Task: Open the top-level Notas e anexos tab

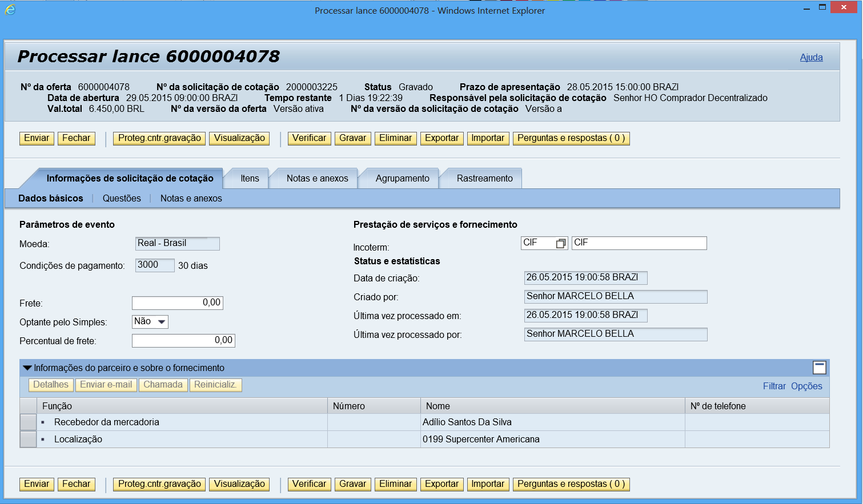Action: 317,178
